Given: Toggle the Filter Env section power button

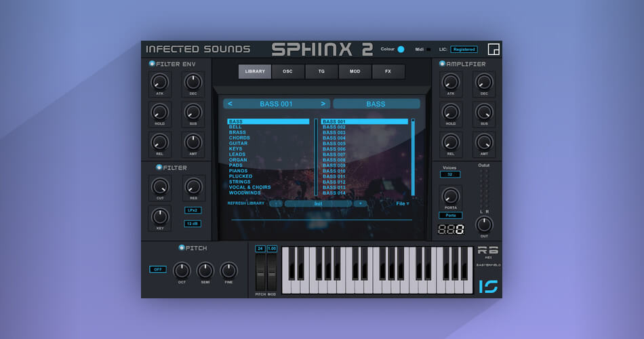Looking at the screenshot, I should 152,64.
